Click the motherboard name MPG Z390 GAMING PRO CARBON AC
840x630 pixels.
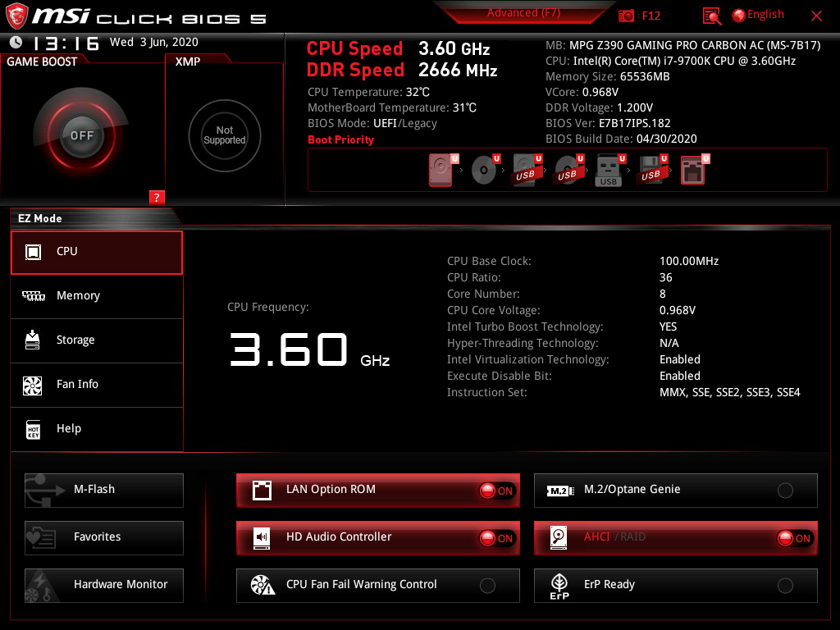point(695,46)
